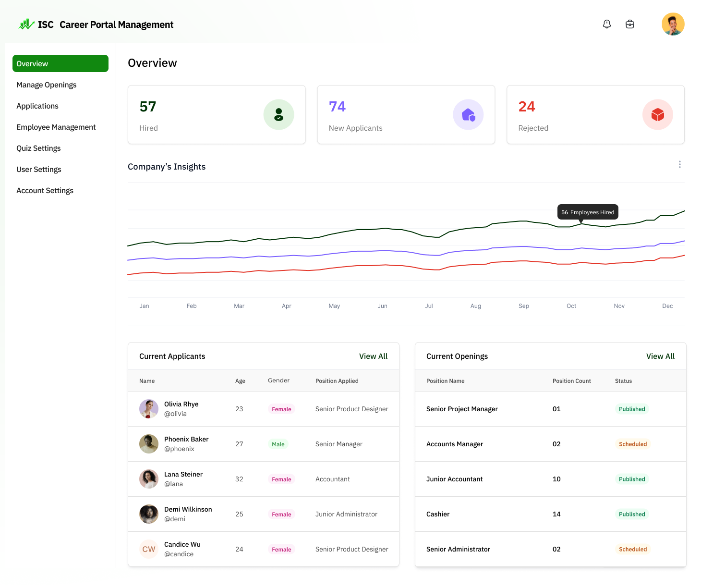Screen dimensions: 701x588
Task: Click Olivia Rhye's profile photo
Action: coord(149,409)
